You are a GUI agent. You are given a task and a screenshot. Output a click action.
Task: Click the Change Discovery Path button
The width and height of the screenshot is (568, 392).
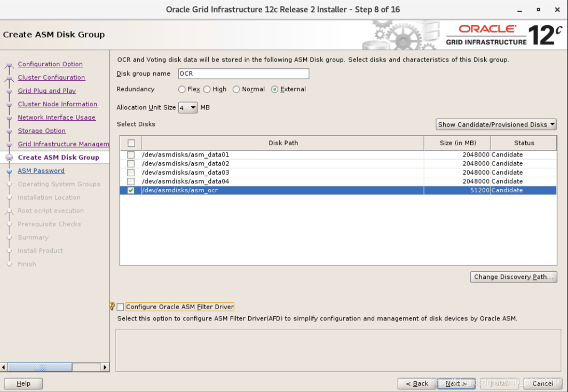(514, 277)
